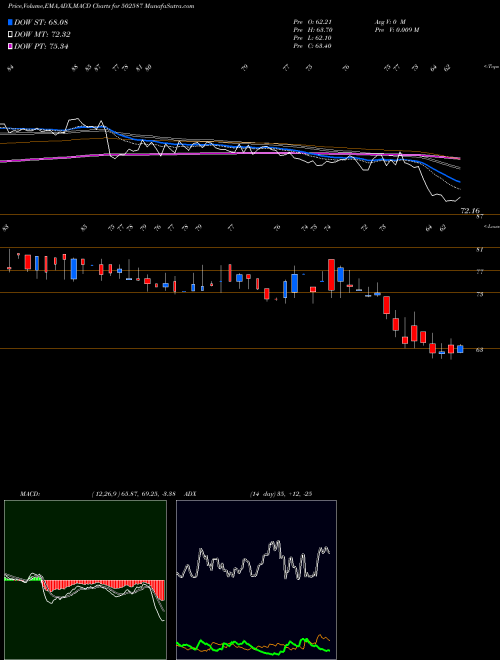Click the blue DOW ST legend swatch
Viewport: 500px width, 660px height.
pyautogui.click(x=10, y=22)
